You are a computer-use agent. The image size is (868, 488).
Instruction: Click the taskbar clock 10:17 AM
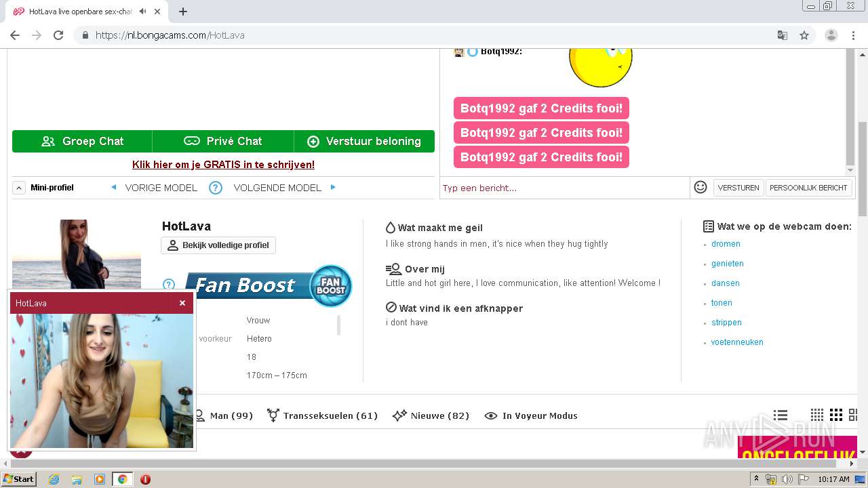click(x=833, y=479)
